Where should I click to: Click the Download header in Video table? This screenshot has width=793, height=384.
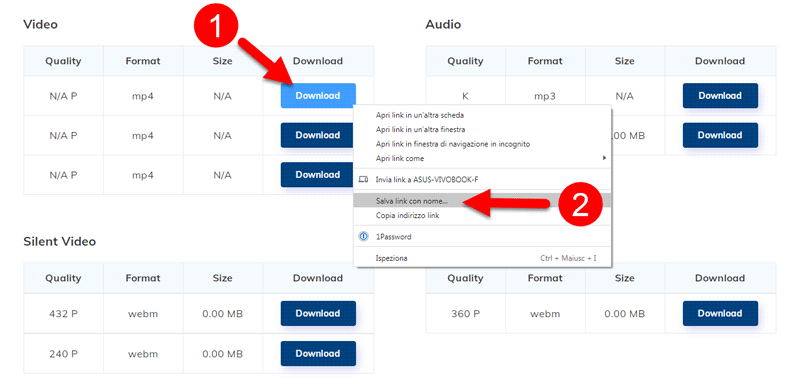click(x=318, y=61)
